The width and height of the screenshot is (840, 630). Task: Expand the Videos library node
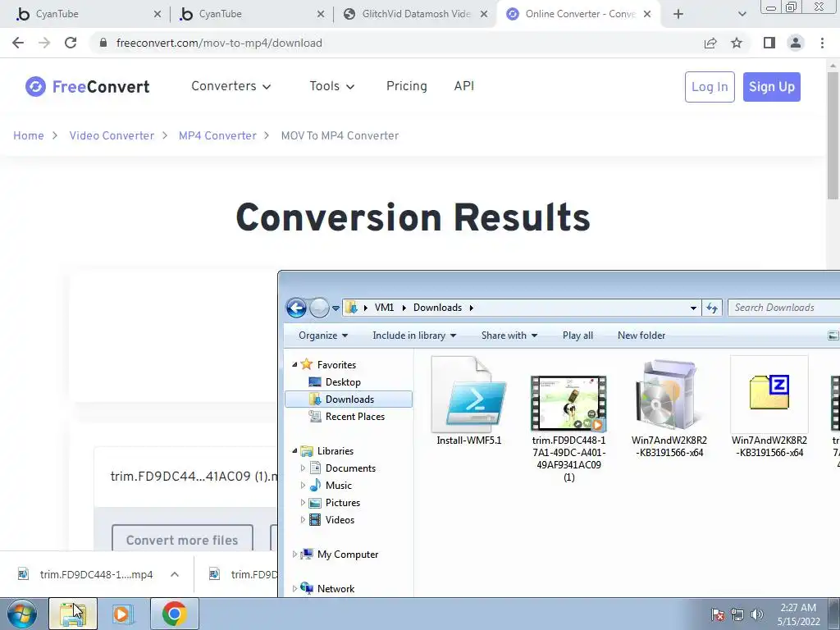pyautogui.click(x=303, y=519)
